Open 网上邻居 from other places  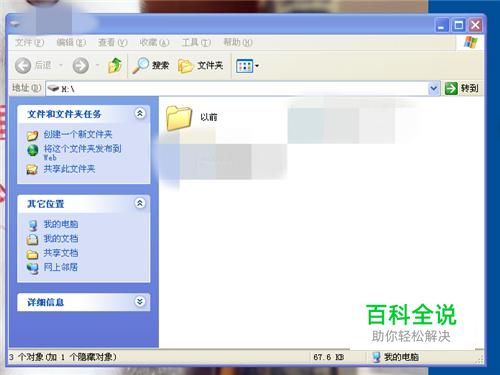click(x=61, y=267)
